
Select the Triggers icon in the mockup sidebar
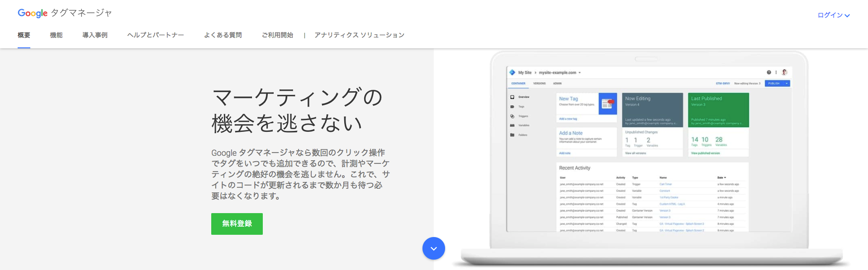click(512, 116)
